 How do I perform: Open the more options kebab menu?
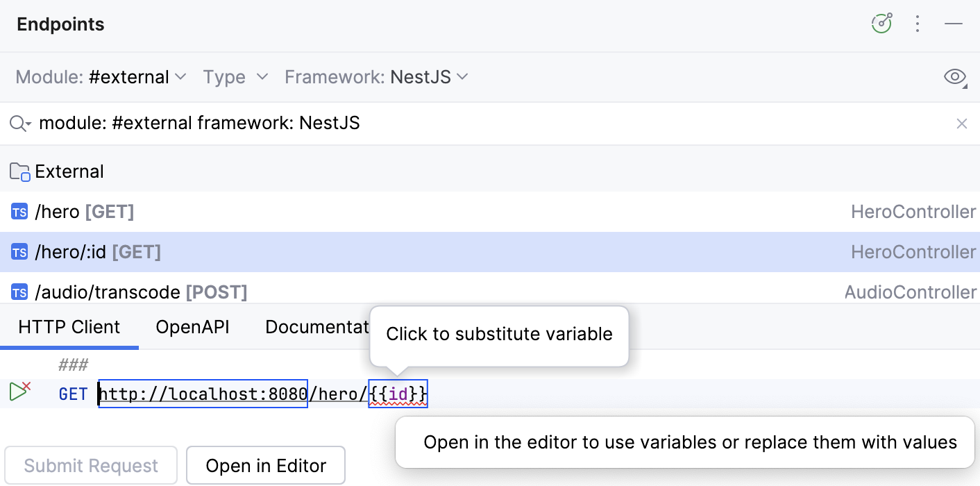pos(918,23)
